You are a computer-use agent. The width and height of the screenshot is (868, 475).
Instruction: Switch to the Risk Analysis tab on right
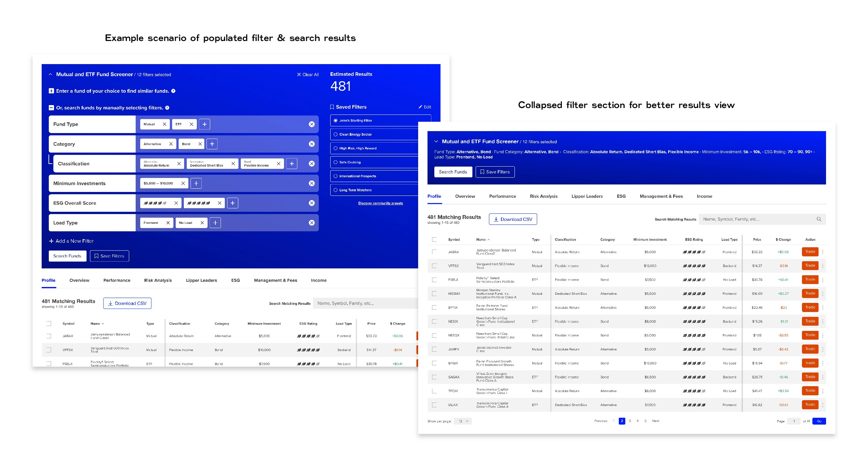coord(544,197)
